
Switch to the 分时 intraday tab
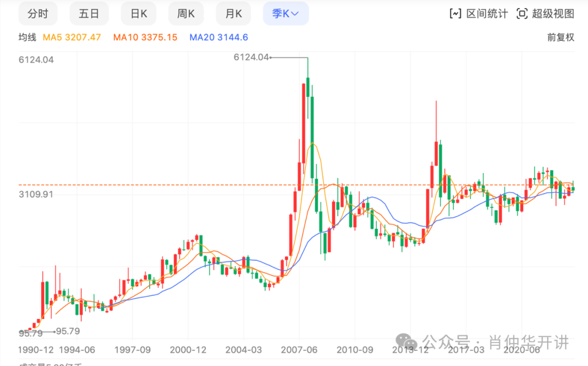pyautogui.click(x=38, y=14)
